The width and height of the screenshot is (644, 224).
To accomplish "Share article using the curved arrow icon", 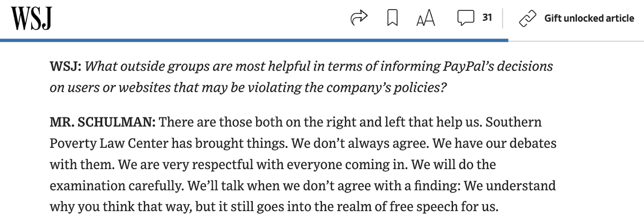I will (x=357, y=18).
